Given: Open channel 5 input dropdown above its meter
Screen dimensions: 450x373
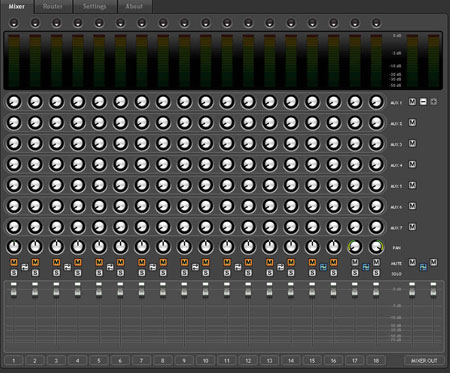Looking at the screenshot, I should 99,23.
